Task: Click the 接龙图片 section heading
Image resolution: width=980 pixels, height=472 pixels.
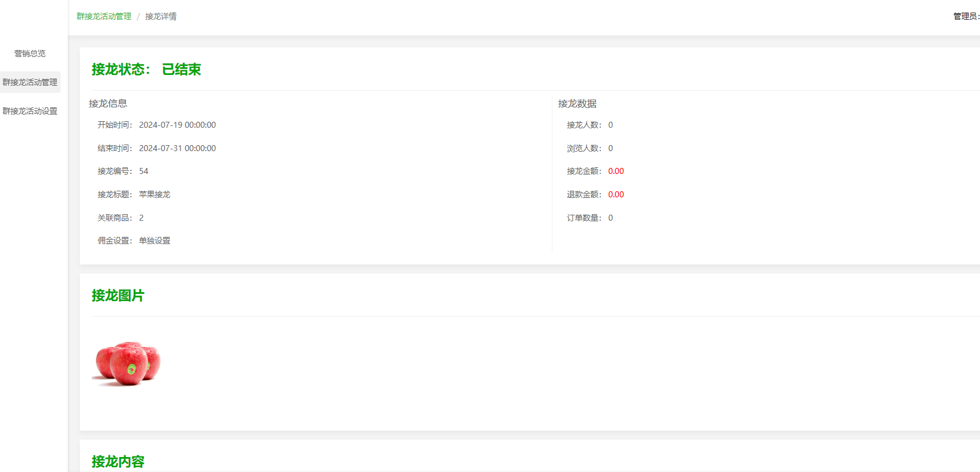Action: pyautogui.click(x=118, y=296)
